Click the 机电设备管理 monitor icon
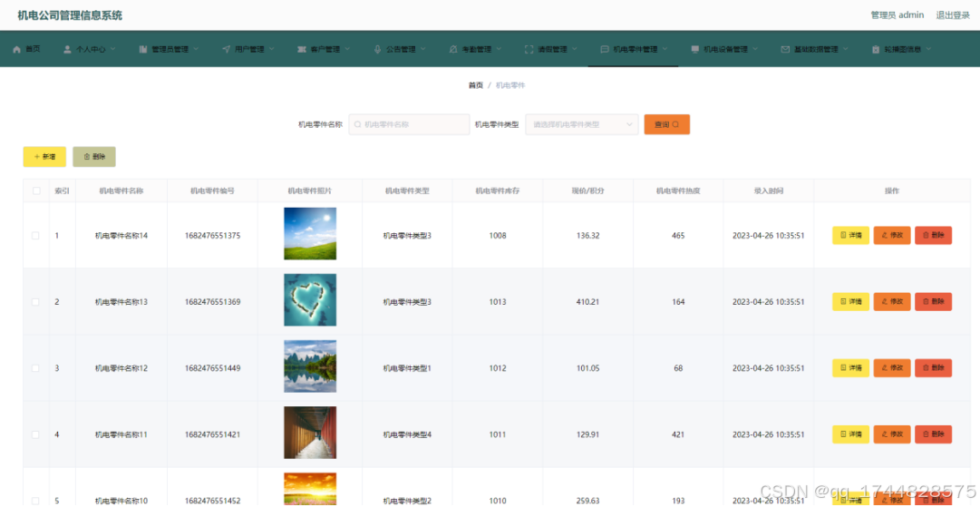 point(695,49)
